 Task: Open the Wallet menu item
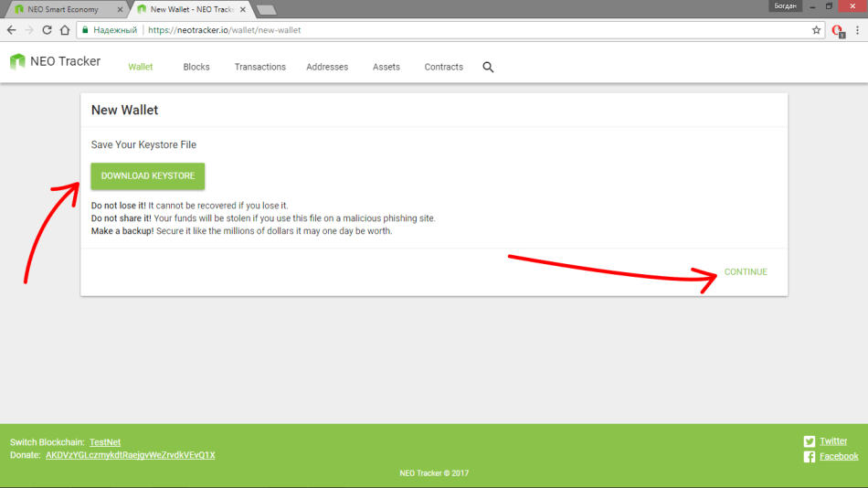[x=140, y=67]
